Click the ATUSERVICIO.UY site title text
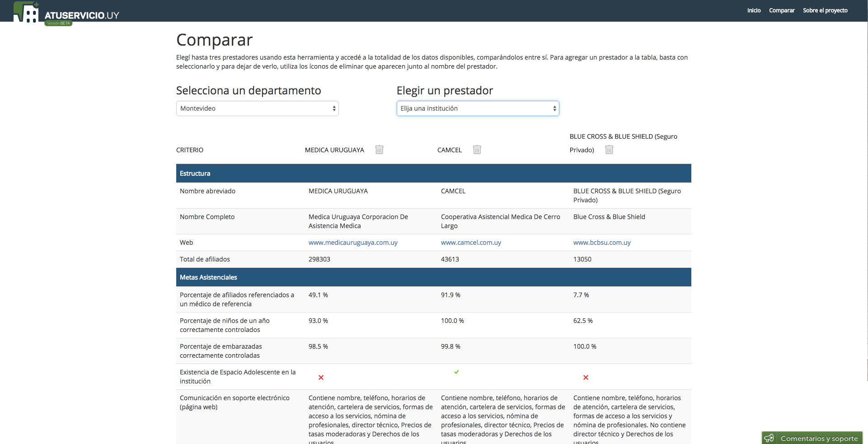 82,15
